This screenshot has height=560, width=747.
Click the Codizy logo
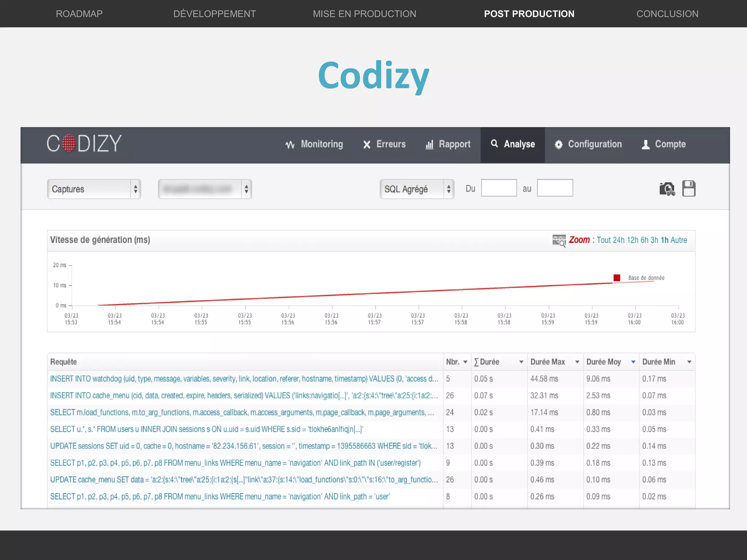click(84, 143)
